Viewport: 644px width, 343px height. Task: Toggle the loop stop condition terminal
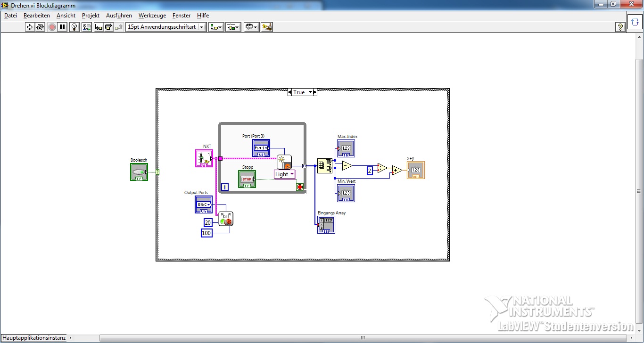coord(300,187)
